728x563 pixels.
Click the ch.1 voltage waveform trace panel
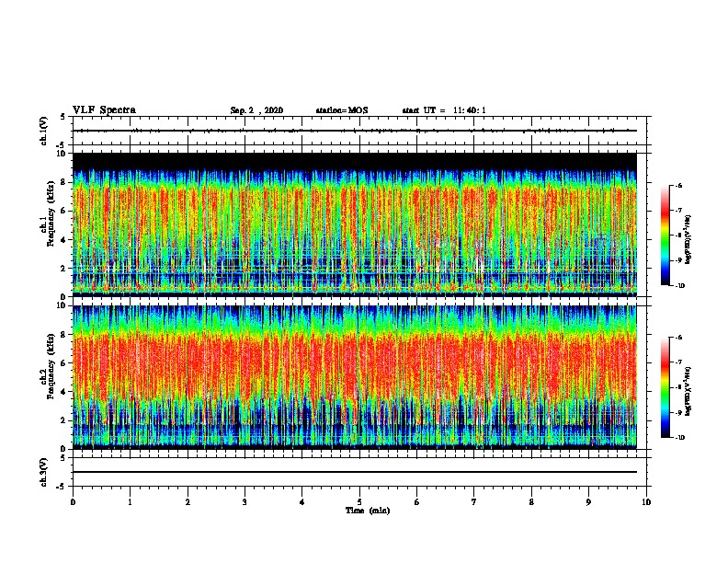coord(359,131)
